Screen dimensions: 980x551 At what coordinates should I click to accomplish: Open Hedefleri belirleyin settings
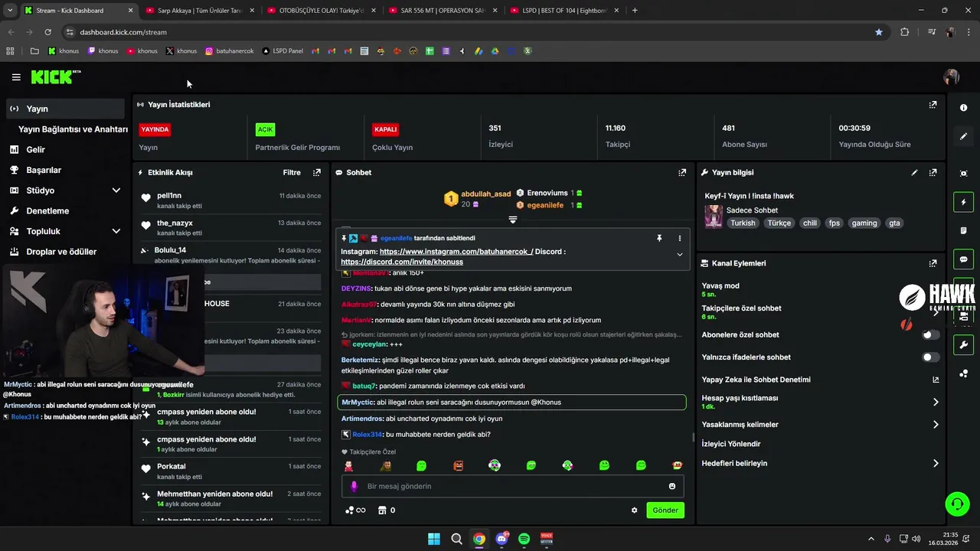point(936,464)
